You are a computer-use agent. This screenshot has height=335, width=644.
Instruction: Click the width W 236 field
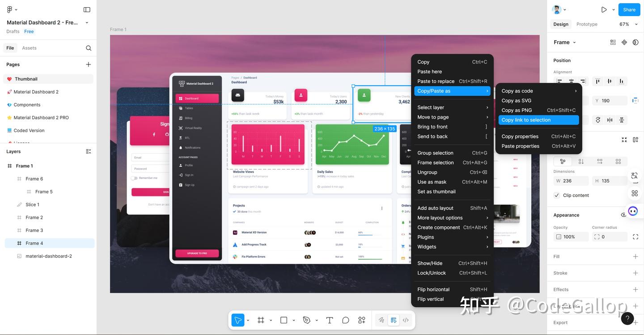click(571, 181)
